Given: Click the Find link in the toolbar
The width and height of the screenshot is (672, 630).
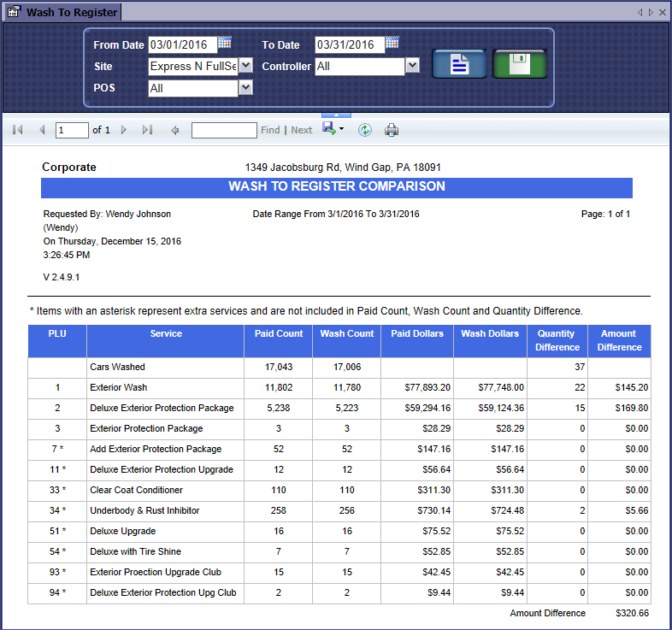Looking at the screenshot, I should [x=270, y=130].
